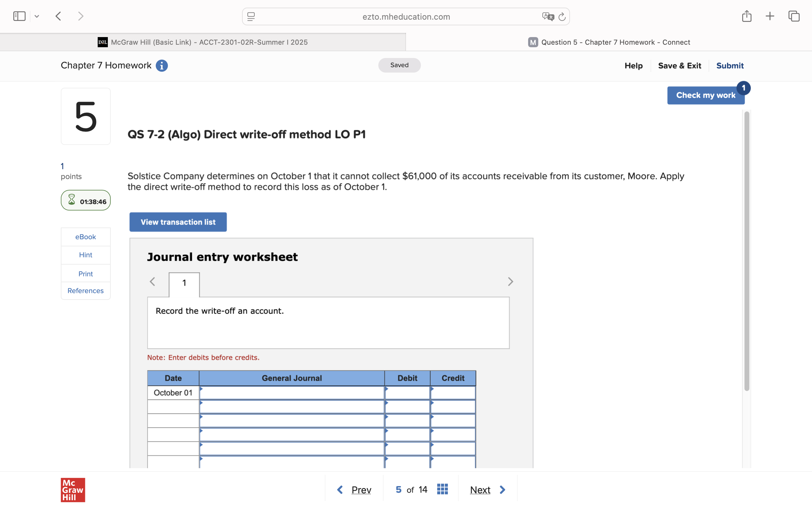Click Check my work button

[x=705, y=96]
